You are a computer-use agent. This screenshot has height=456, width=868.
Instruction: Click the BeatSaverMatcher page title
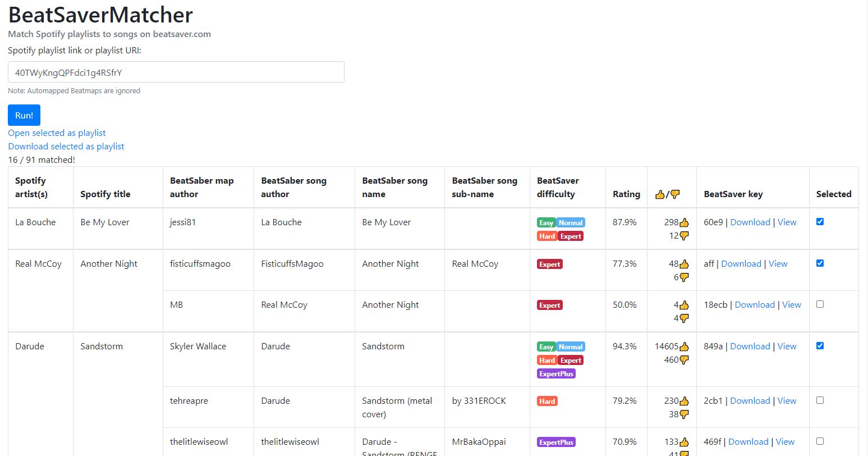point(100,15)
